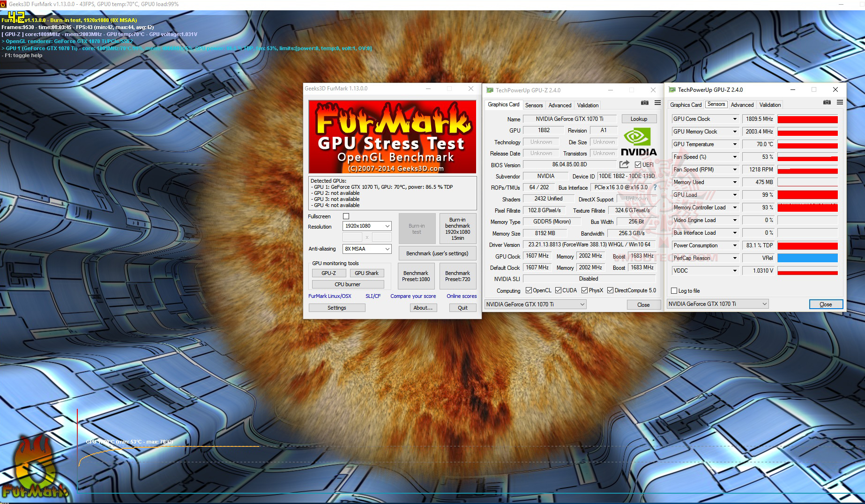
Task: Open the Compare your score link
Action: pos(413,296)
